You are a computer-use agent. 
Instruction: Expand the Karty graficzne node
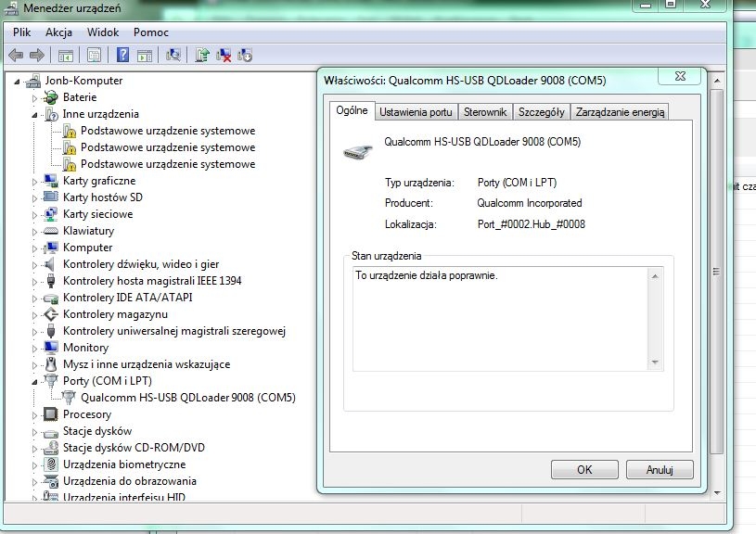coord(34,182)
